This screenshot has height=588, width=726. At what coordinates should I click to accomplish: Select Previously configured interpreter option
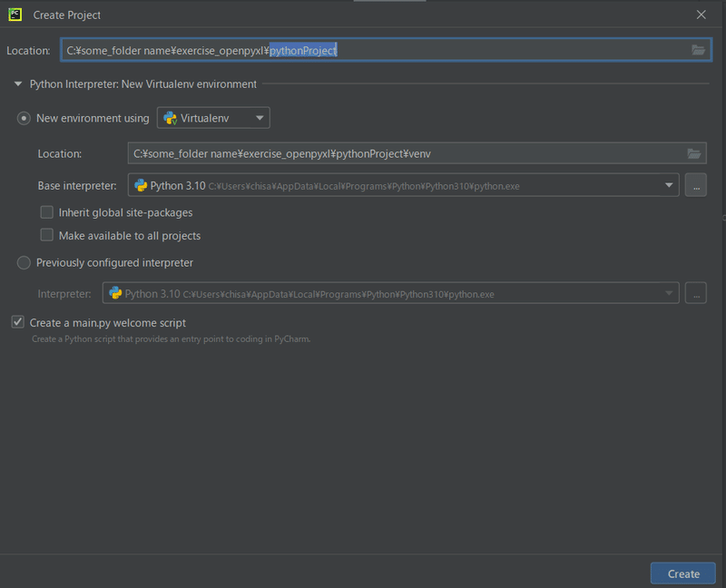(x=24, y=263)
